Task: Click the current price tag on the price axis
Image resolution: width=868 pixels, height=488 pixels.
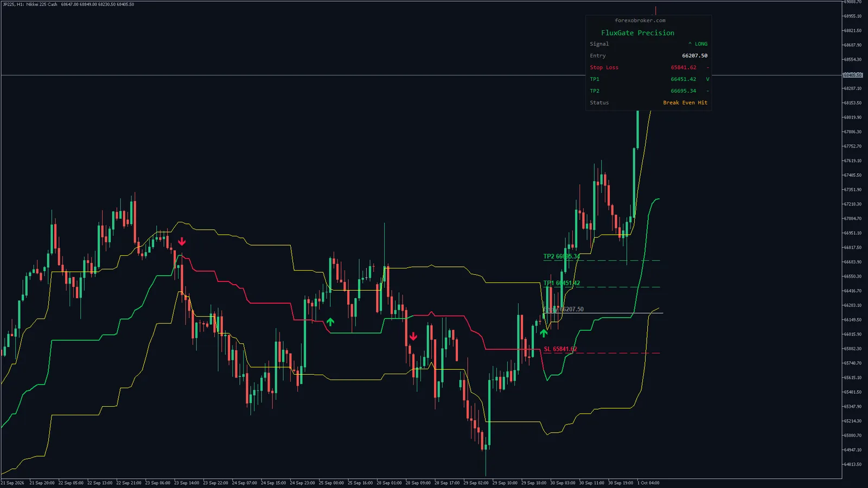Action: pos(853,75)
